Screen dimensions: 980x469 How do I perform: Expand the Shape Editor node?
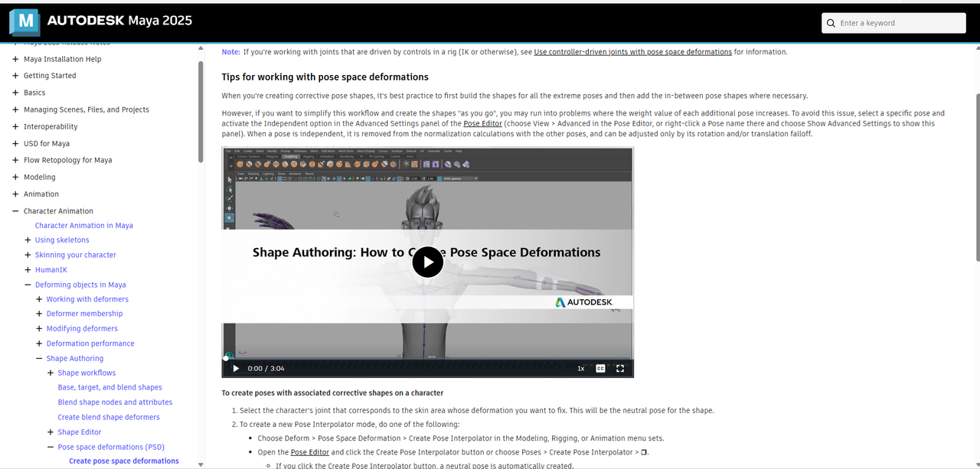click(x=51, y=432)
